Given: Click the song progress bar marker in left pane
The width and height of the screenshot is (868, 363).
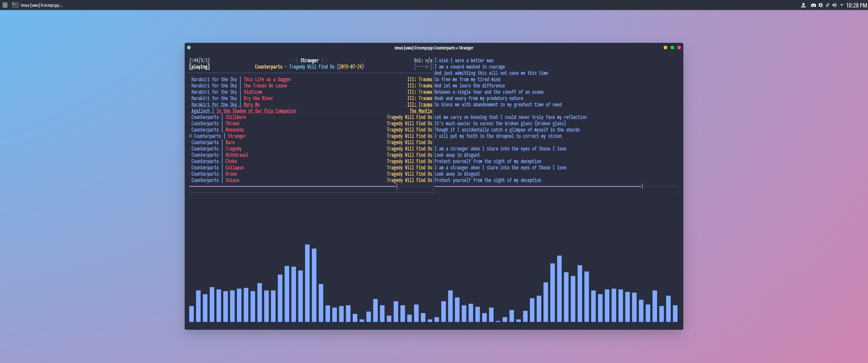Looking at the screenshot, I should point(397,186).
